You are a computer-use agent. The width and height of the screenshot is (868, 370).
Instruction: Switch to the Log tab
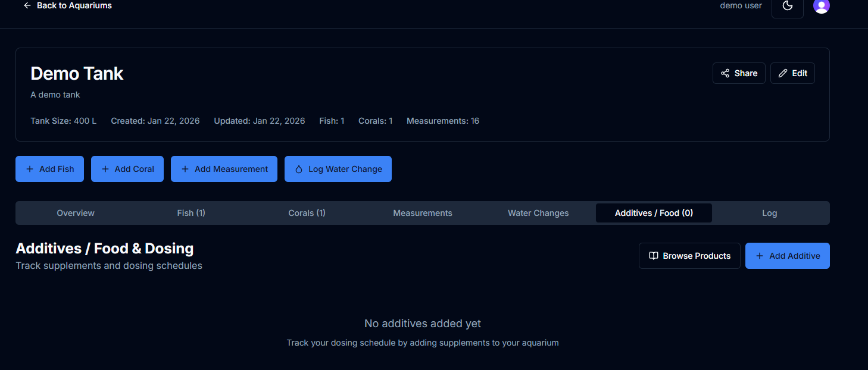(769, 213)
